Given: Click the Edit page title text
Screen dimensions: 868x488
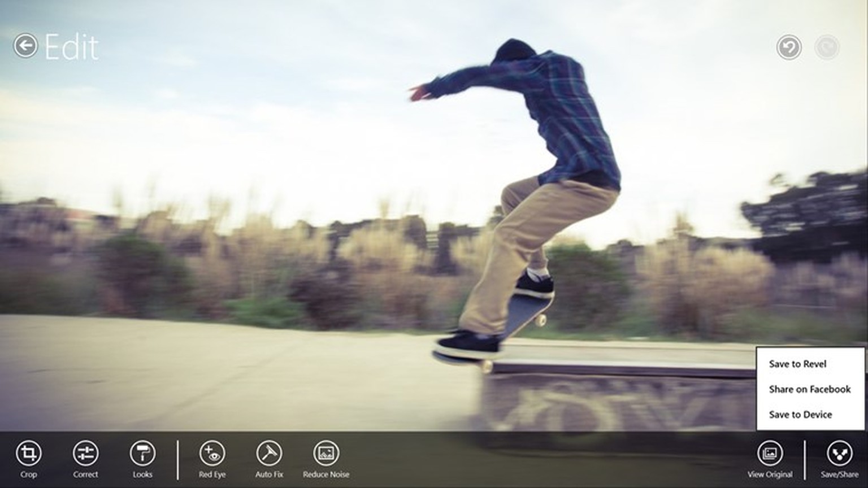Looking at the screenshot, I should [72, 47].
